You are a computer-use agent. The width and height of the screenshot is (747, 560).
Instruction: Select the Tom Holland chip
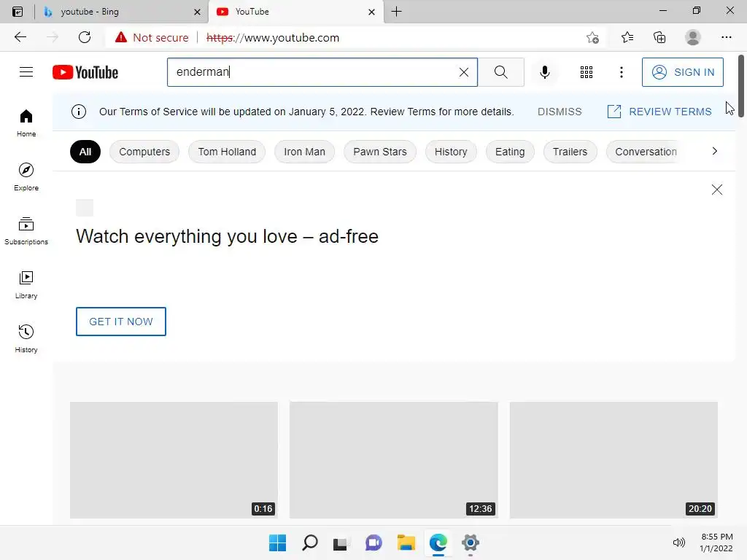coord(227,152)
